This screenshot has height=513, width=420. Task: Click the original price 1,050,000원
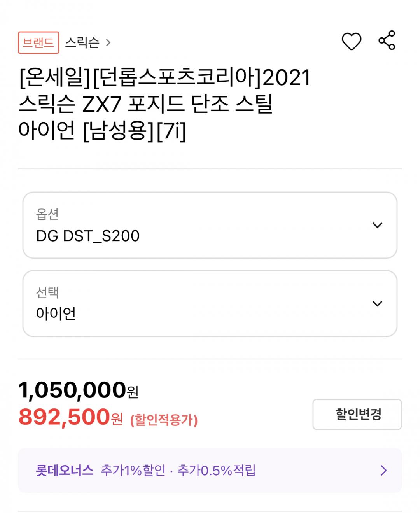[78, 390]
